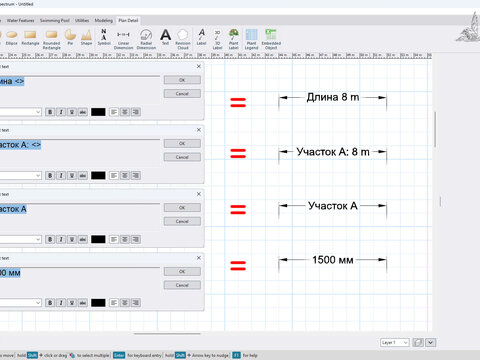Insert an Embedded Object

coord(271,39)
